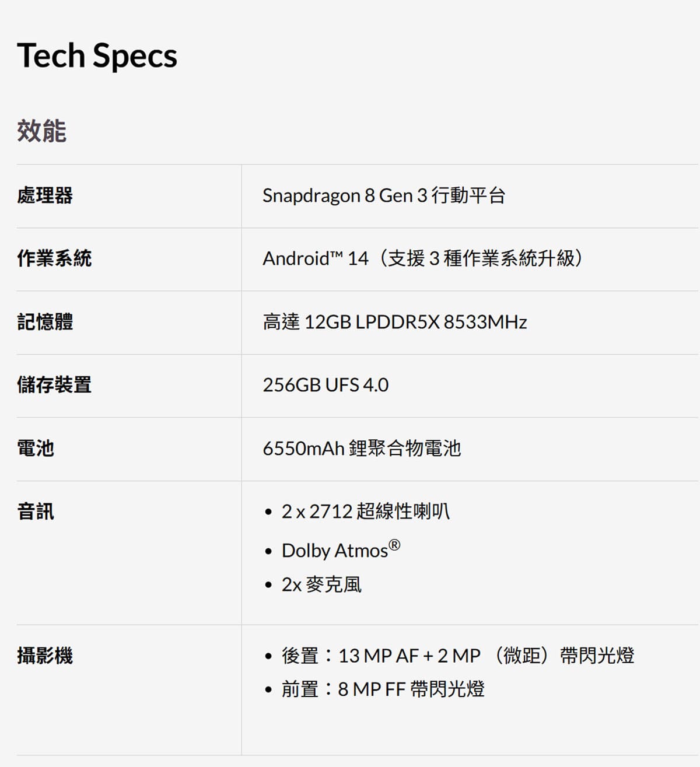Screen dimensions: 700x767
Task: Click the 作業系統 row label
Action: [x=54, y=258]
